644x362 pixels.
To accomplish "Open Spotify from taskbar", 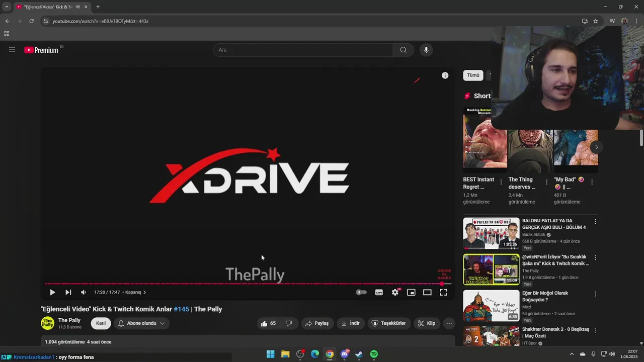I will coord(374,354).
